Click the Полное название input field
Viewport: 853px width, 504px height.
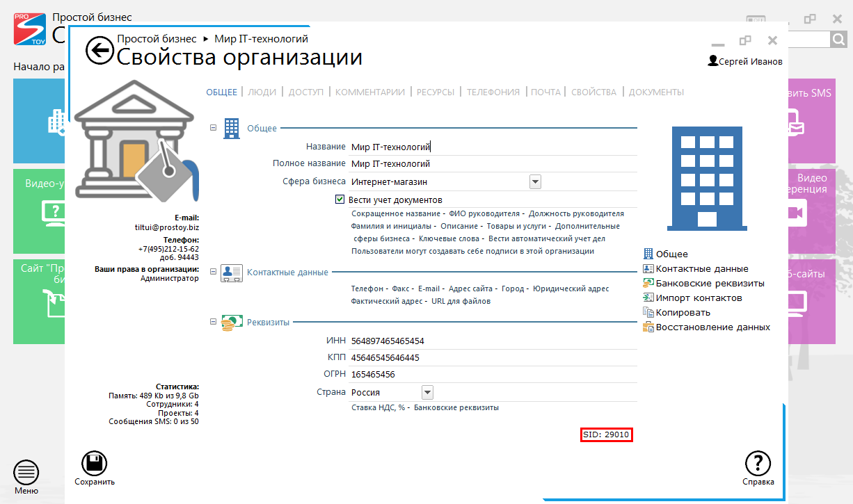click(493, 164)
